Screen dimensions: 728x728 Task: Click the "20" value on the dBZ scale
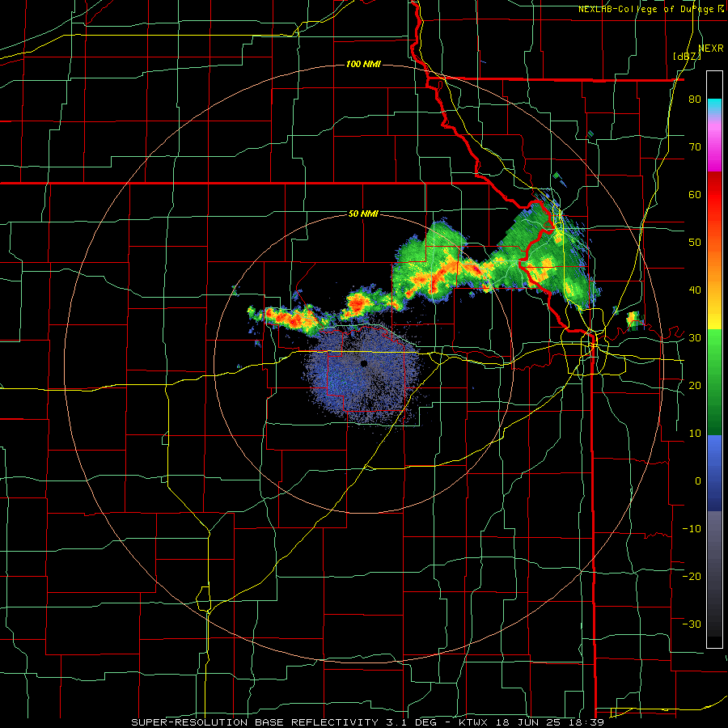(695, 386)
